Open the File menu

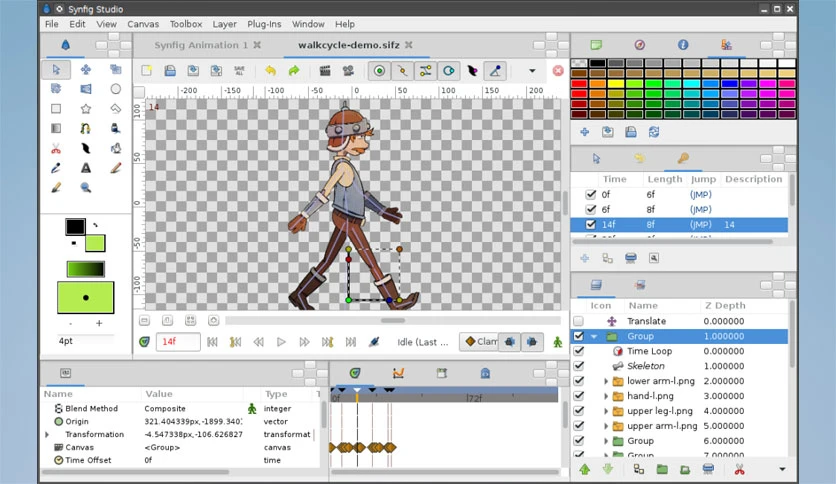coord(52,24)
